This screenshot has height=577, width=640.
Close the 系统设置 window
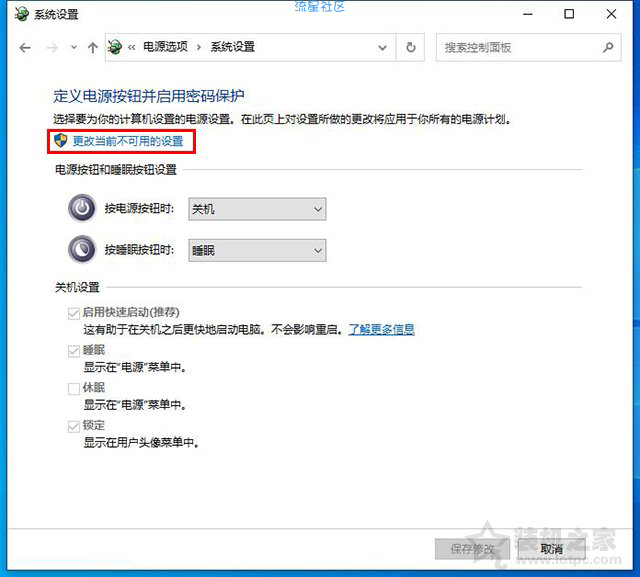click(611, 14)
